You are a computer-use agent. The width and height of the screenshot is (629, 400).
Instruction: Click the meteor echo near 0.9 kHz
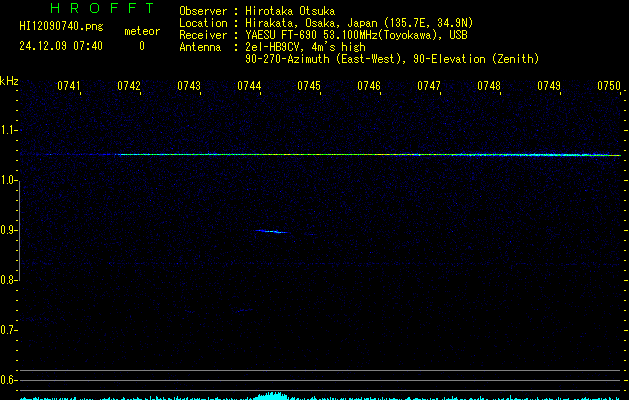pos(272,231)
